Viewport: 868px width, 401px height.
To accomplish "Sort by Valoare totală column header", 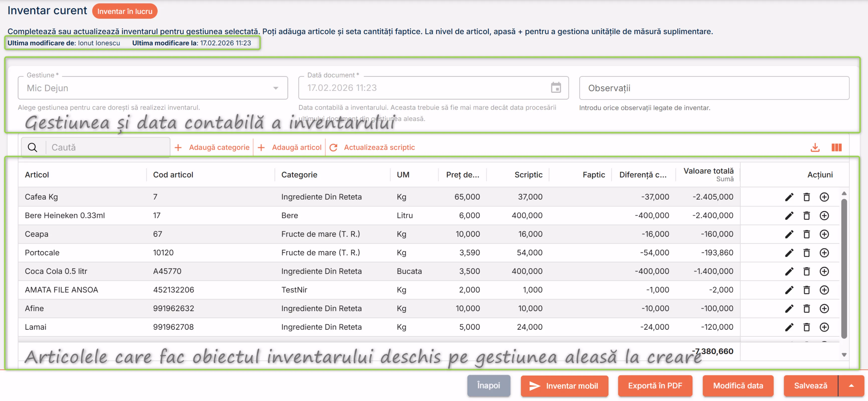I will click(708, 171).
